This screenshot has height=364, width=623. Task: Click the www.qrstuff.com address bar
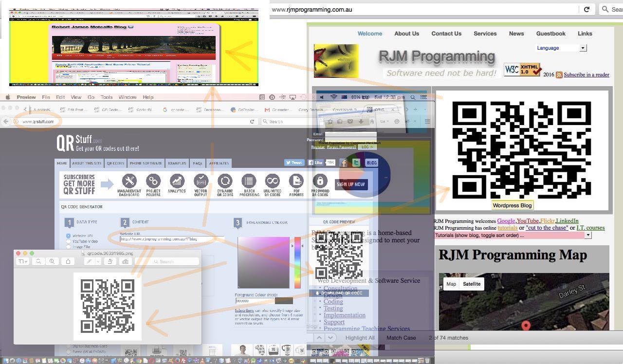[x=131, y=122]
